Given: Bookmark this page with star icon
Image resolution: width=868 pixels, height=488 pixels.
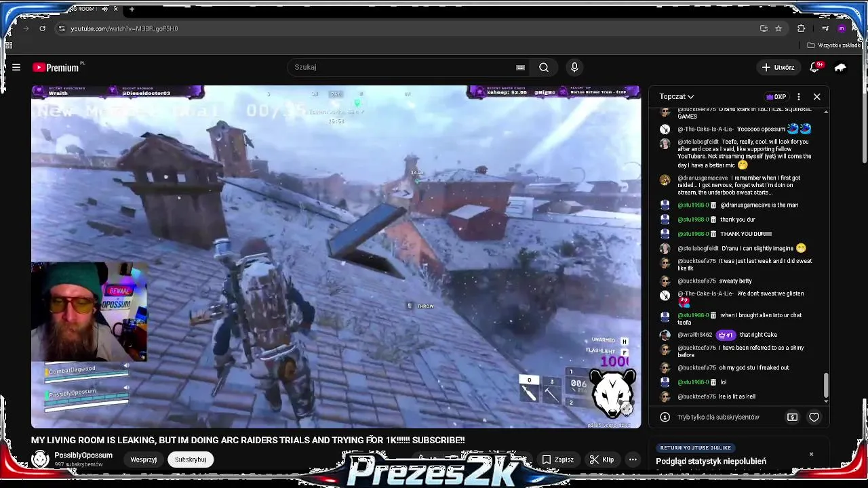Looking at the screenshot, I should [778, 28].
